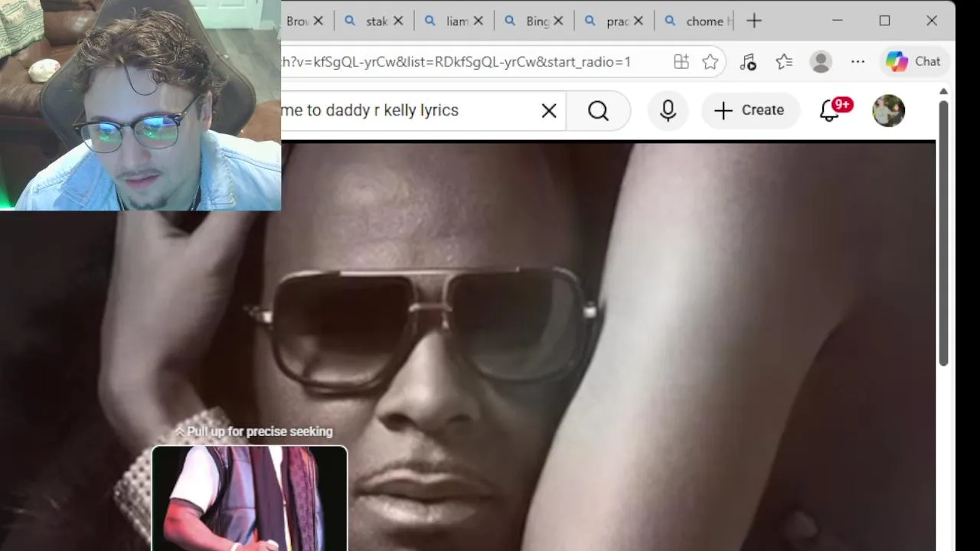
Task: Click the browser address bar URL
Action: coord(456,62)
